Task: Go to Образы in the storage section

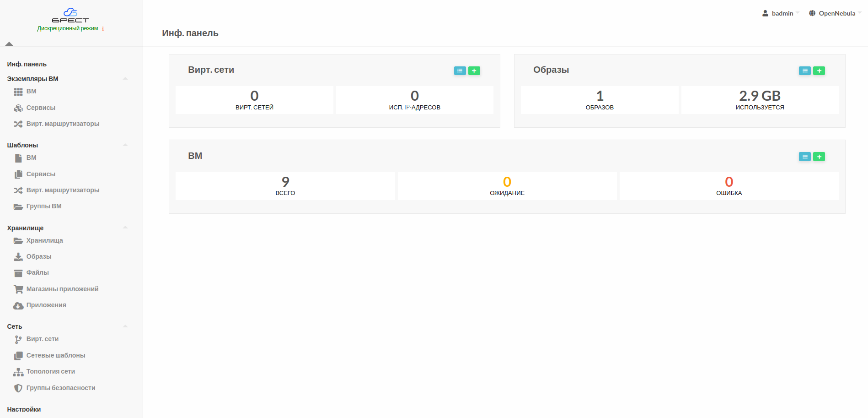Action: click(x=39, y=256)
